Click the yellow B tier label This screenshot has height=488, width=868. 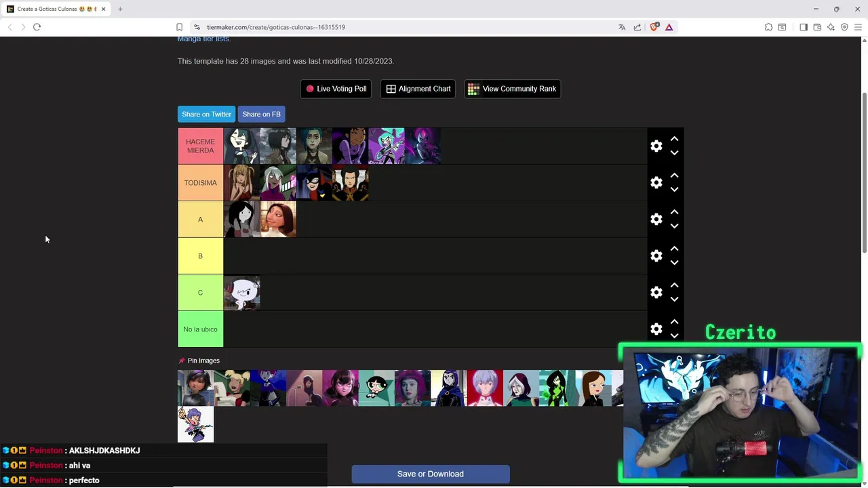coord(201,256)
